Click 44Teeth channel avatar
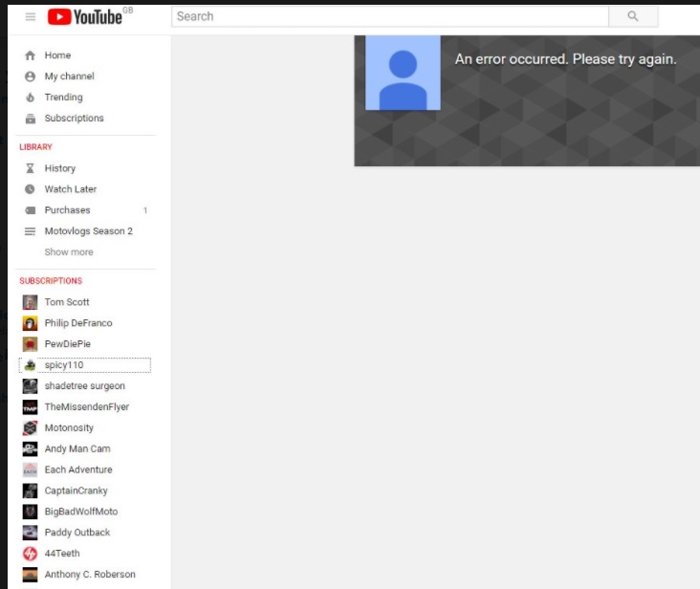700x589 pixels. point(30,554)
